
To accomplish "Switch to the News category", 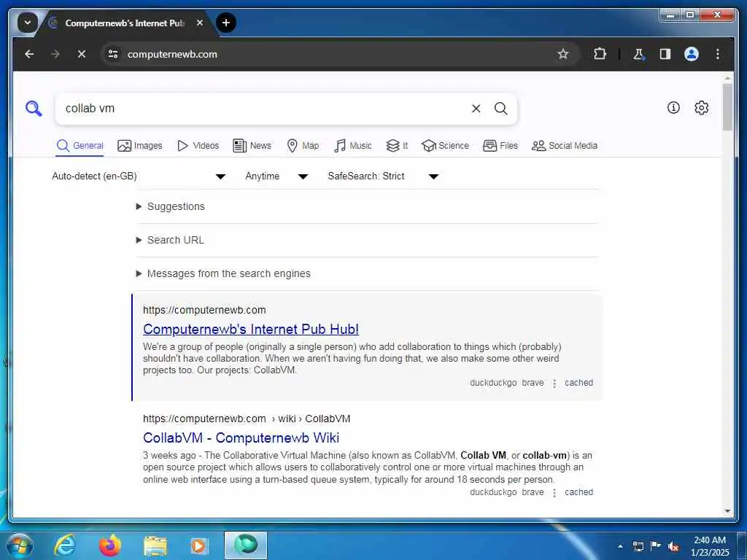I will pyautogui.click(x=252, y=146).
